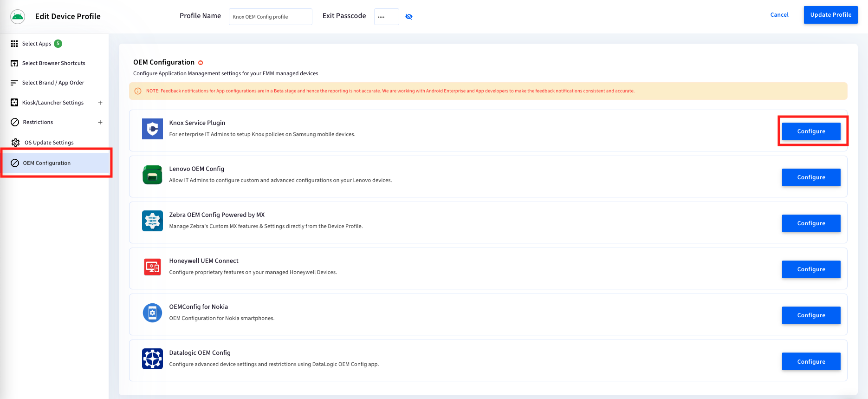Click the green badge showing 5 apps
The height and width of the screenshot is (399, 868).
58,44
